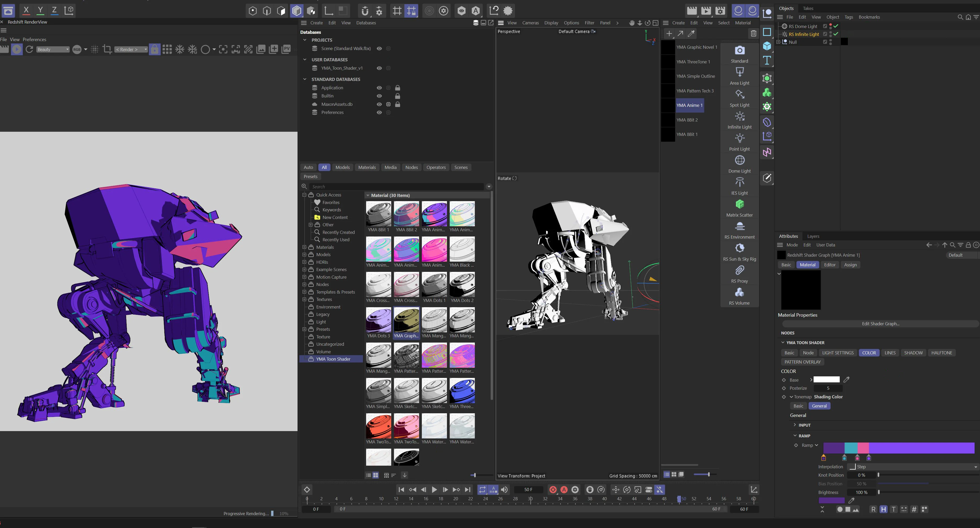The height and width of the screenshot is (528, 980).
Task: Open the Cameras menu
Action: click(530, 23)
